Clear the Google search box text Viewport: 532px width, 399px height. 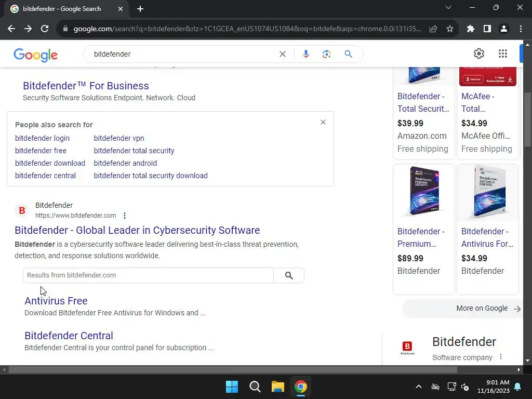283,54
